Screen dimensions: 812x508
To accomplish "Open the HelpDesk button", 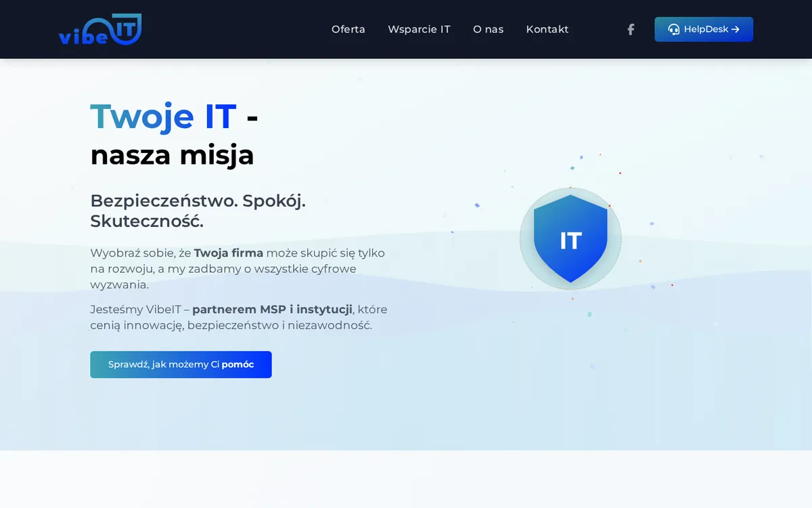I will click(x=704, y=29).
